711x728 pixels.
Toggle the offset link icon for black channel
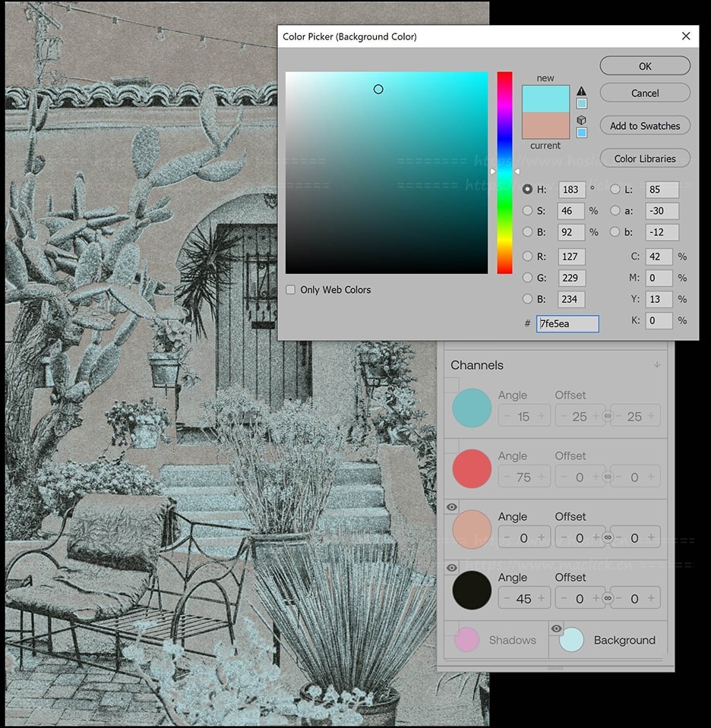(x=608, y=598)
